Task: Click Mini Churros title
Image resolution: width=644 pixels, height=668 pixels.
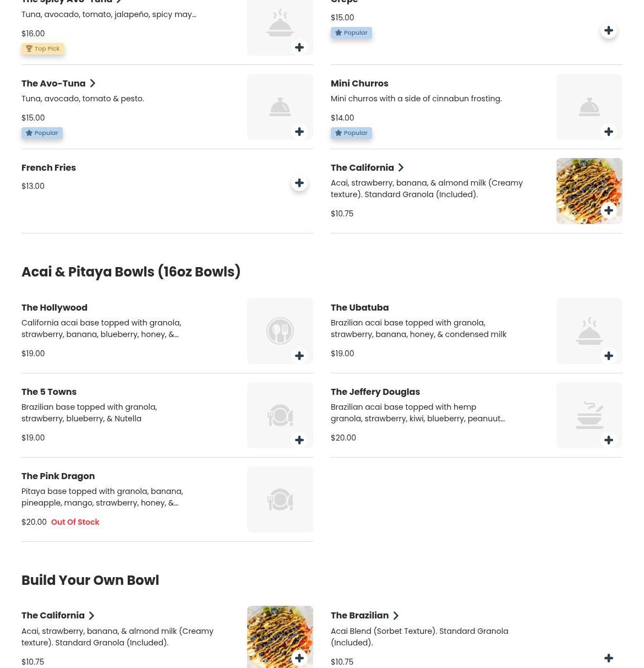Action: 359,83
